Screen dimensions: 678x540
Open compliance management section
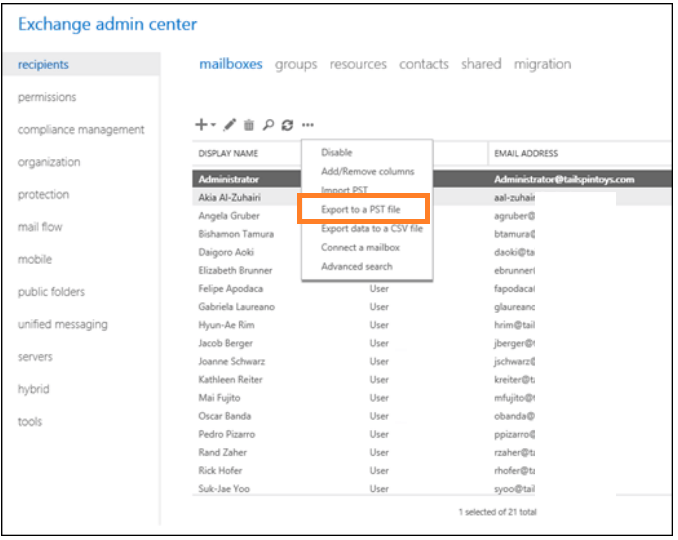coord(81,130)
